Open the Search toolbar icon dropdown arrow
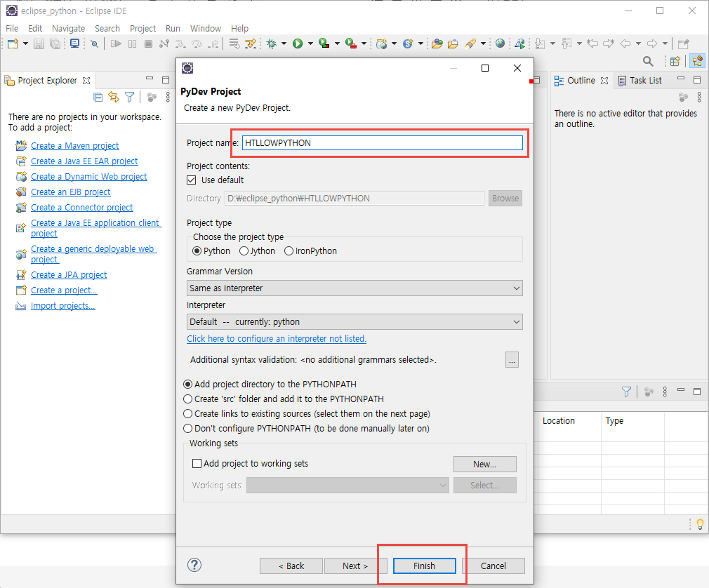Viewport: 709px width, 588px height. pos(483,44)
